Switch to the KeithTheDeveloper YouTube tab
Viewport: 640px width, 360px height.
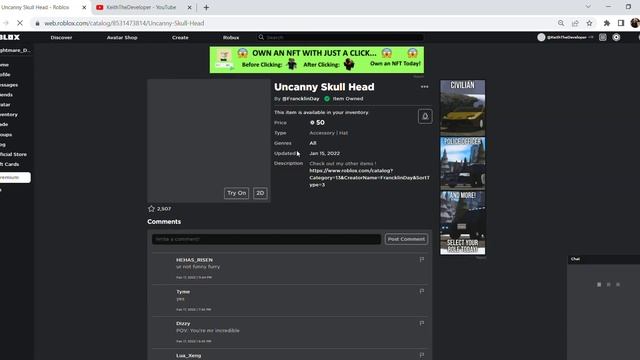(x=141, y=7)
